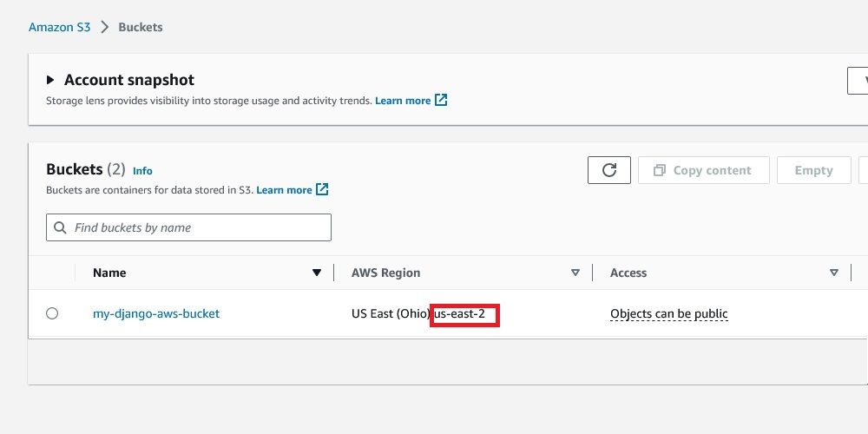Open the Amazon S3 breadcrumb link
The image size is (868, 434).
(x=59, y=27)
